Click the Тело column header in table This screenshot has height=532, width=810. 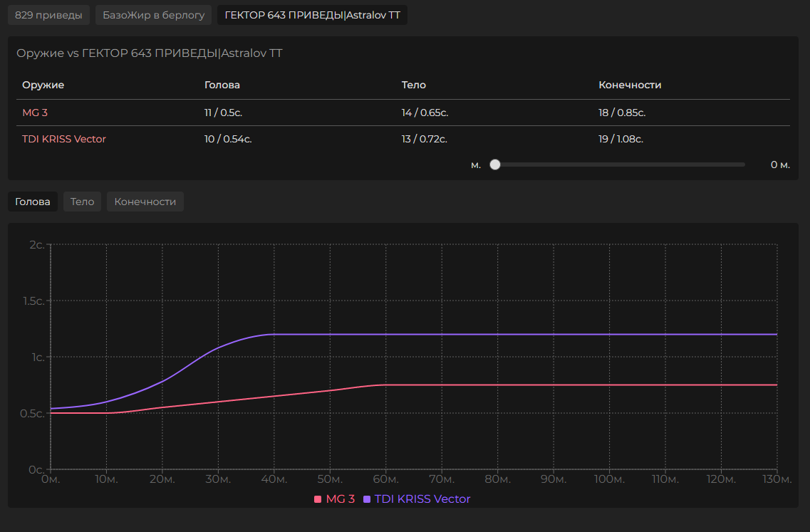coord(414,85)
